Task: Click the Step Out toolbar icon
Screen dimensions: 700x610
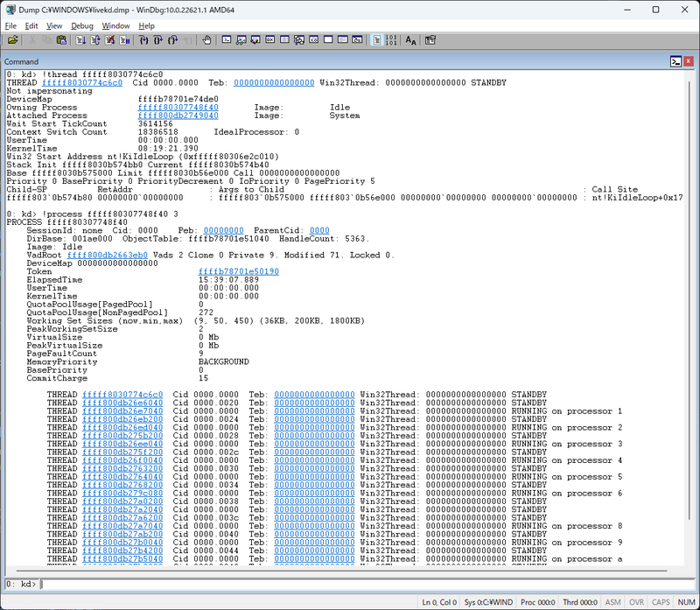Action: pos(172,40)
